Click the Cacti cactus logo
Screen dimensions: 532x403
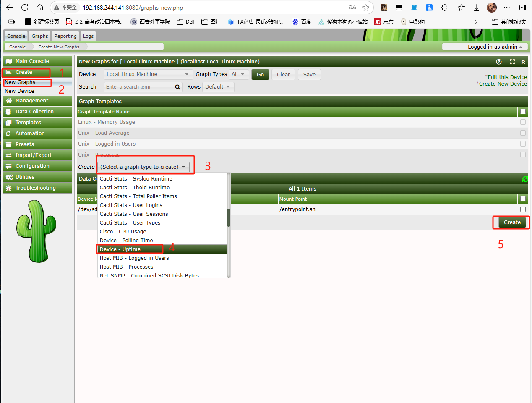(36, 231)
